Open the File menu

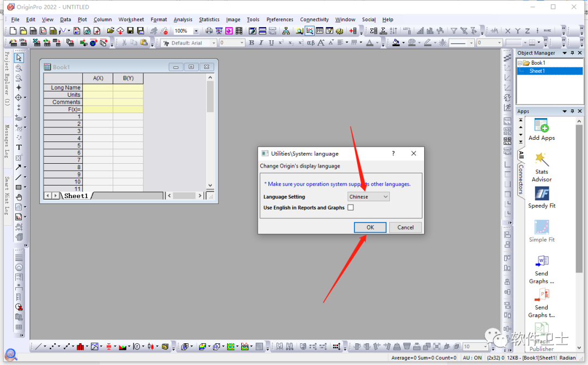[x=15, y=20]
